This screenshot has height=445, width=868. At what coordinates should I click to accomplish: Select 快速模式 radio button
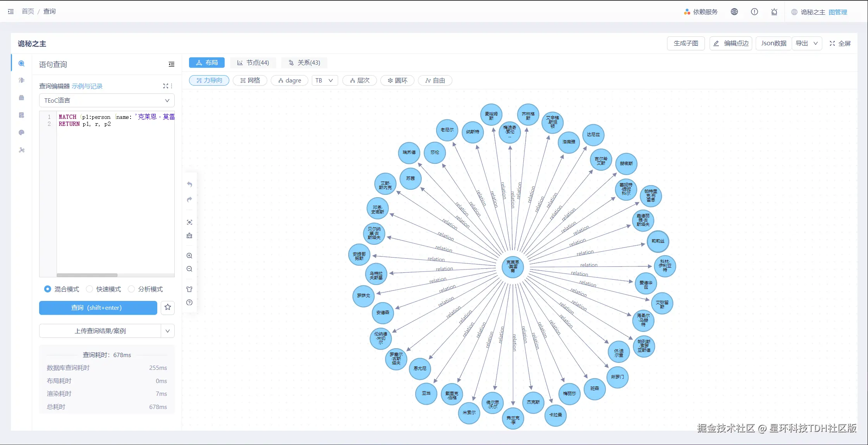click(x=89, y=289)
